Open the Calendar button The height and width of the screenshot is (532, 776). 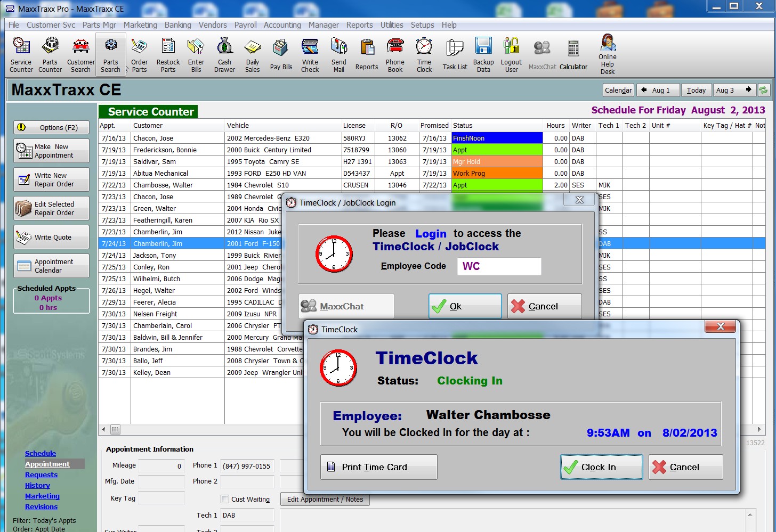(618, 90)
